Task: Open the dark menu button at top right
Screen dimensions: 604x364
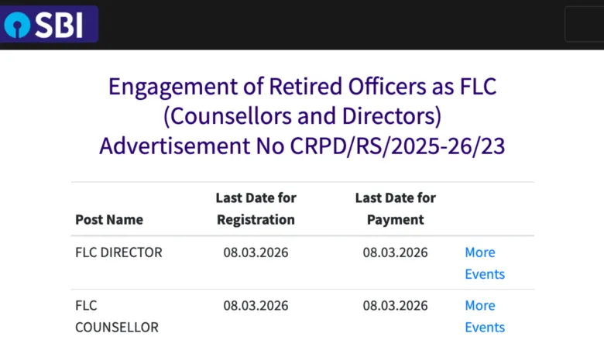Action: [584, 24]
